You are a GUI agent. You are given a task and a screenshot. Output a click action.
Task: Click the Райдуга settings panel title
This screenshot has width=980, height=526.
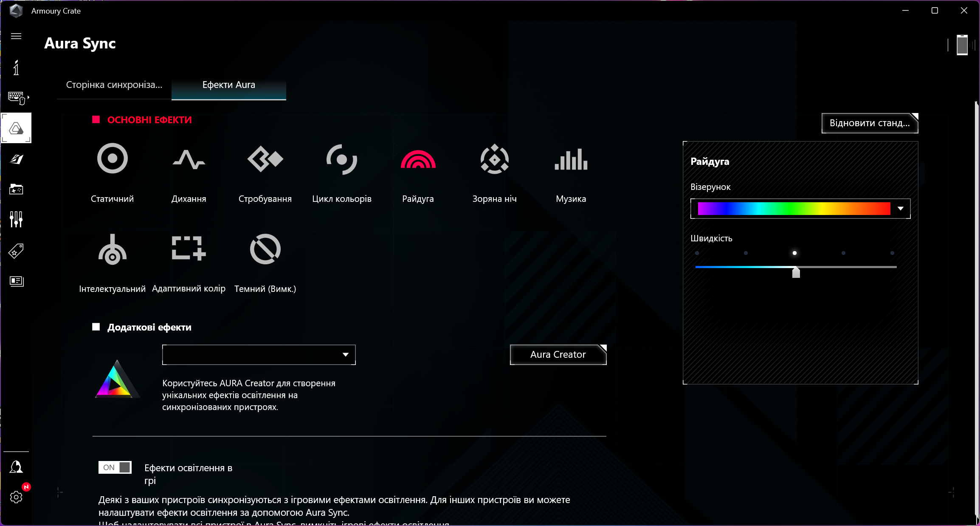[x=710, y=162]
